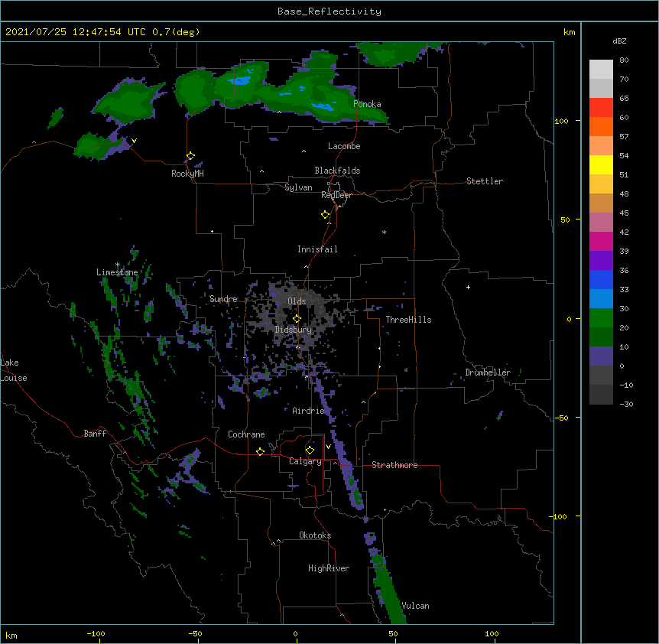Pick the magenta 42-39 dBZ legend swatch
The image size is (659, 644).
point(601,241)
